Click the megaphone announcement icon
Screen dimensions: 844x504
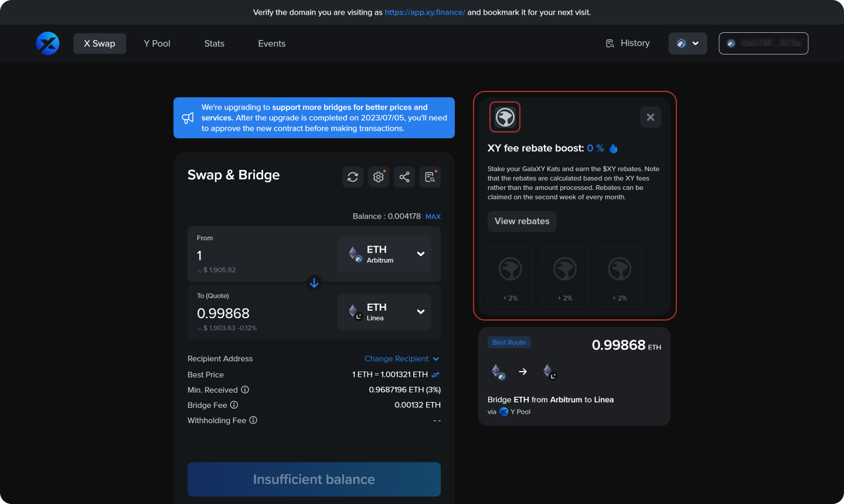tap(188, 117)
